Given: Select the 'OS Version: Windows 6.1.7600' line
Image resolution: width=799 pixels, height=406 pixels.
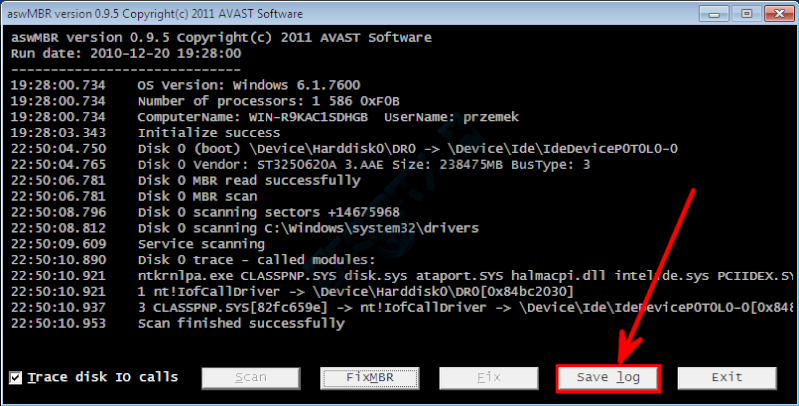Looking at the screenshot, I should pyautogui.click(x=185, y=85).
